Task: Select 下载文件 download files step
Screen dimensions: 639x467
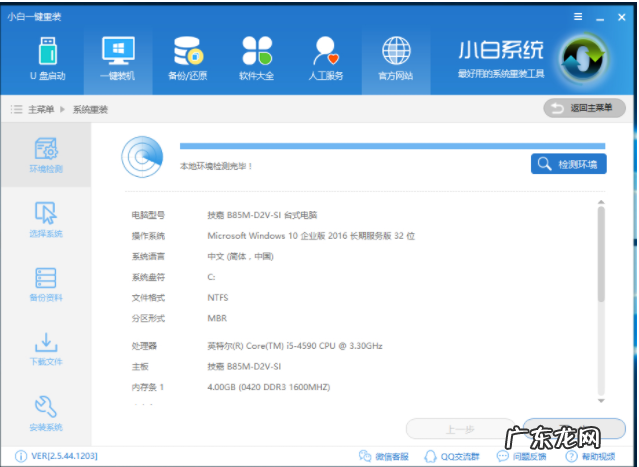Action: click(46, 348)
